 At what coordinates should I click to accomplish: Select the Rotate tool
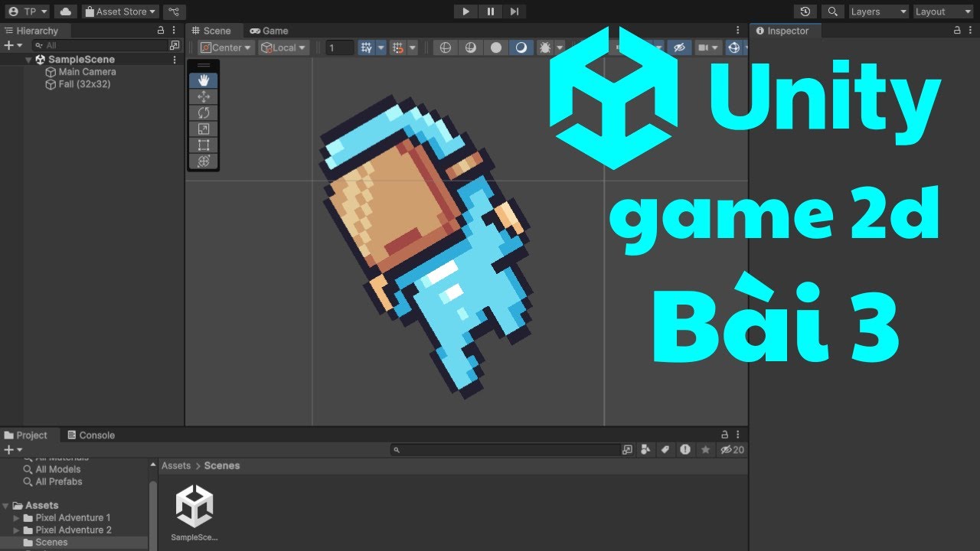click(x=203, y=112)
